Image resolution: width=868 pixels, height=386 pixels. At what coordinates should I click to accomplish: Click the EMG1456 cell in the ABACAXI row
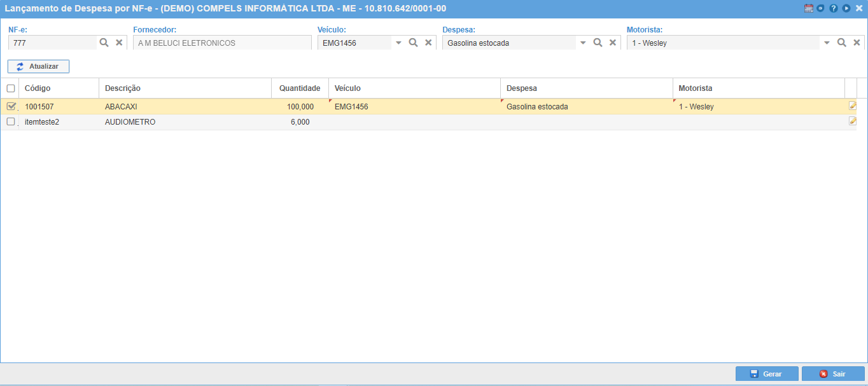click(x=415, y=106)
